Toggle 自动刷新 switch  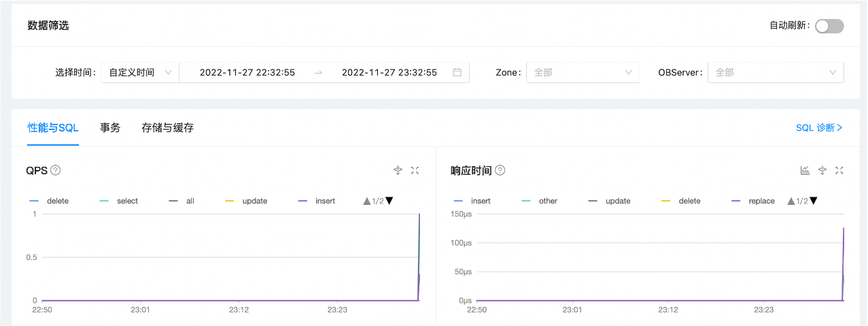[829, 26]
